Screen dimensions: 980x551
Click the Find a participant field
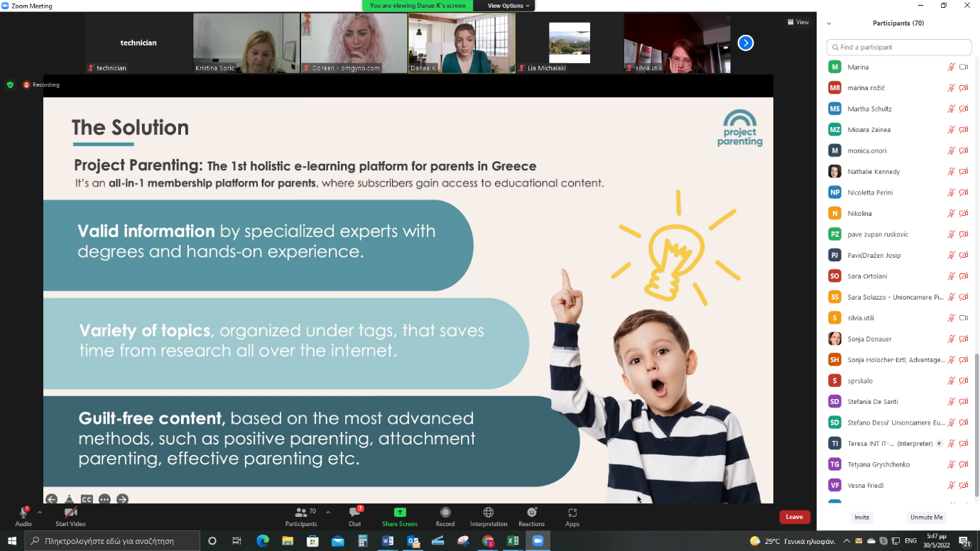coord(899,47)
